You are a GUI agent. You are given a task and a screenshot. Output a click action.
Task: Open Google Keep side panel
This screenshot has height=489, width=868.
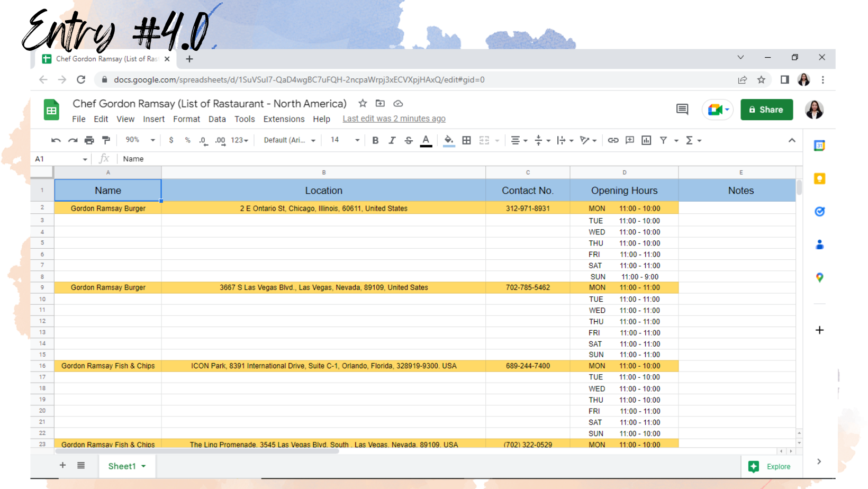click(x=819, y=179)
